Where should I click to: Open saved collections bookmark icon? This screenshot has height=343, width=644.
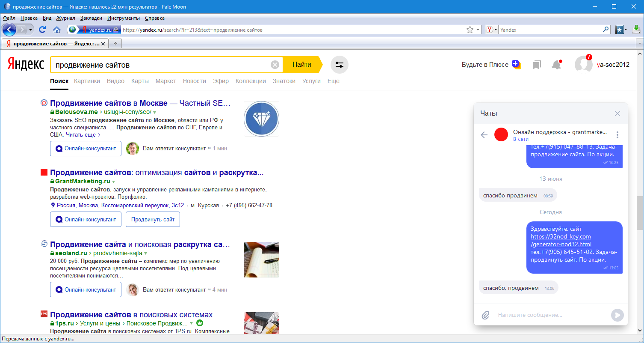pos(537,65)
